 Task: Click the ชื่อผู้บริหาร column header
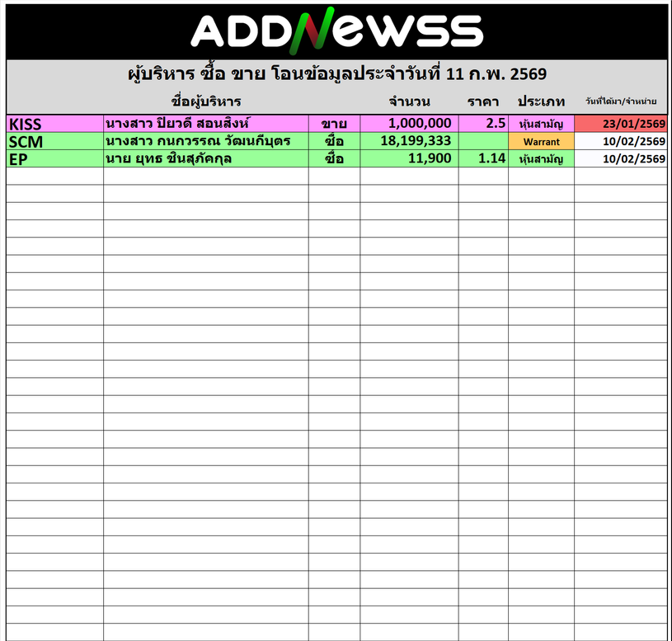click(206, 101)
